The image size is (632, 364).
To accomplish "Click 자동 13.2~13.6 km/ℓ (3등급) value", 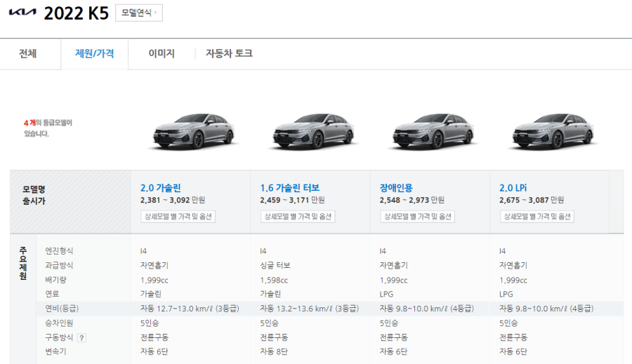I will coord(309,309).
